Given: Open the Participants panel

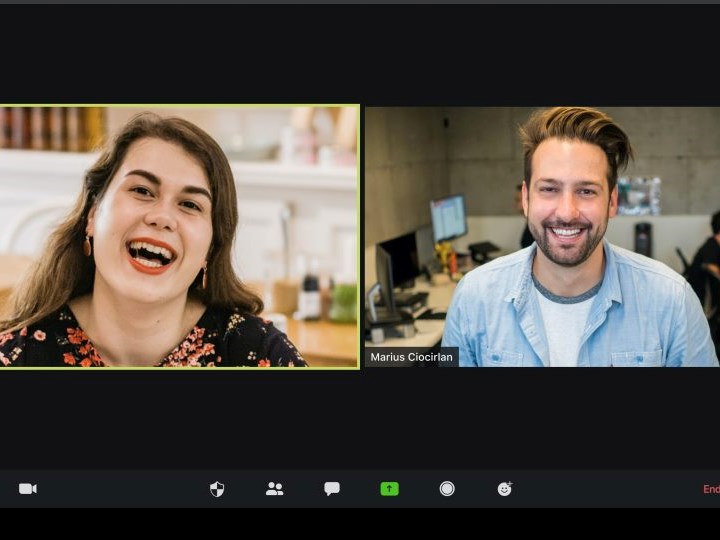Looking at the screenshot, I should (274, 489).
